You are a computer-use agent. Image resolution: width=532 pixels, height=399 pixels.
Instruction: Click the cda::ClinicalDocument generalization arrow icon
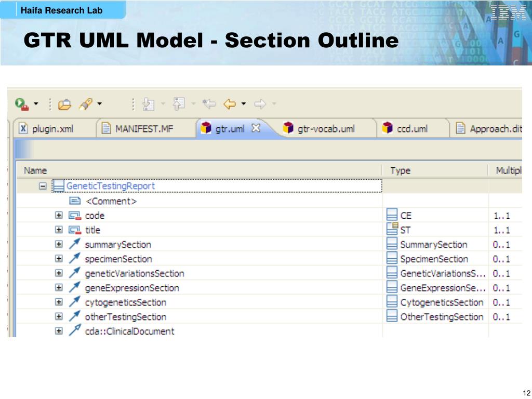click(x=75, y=330)
